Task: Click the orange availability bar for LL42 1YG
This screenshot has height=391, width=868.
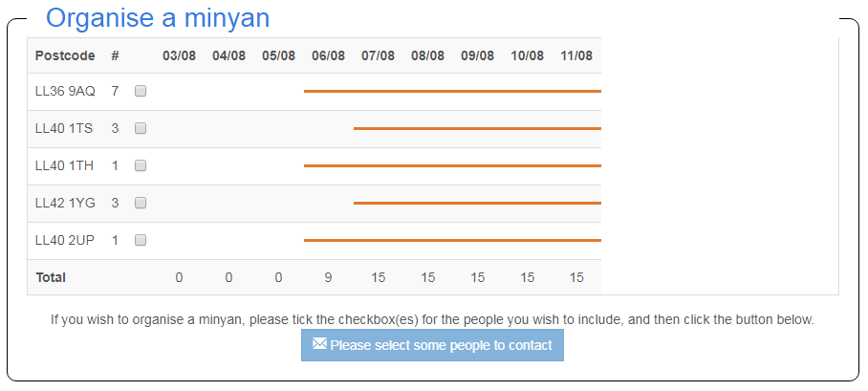Action: pos(477,204)
